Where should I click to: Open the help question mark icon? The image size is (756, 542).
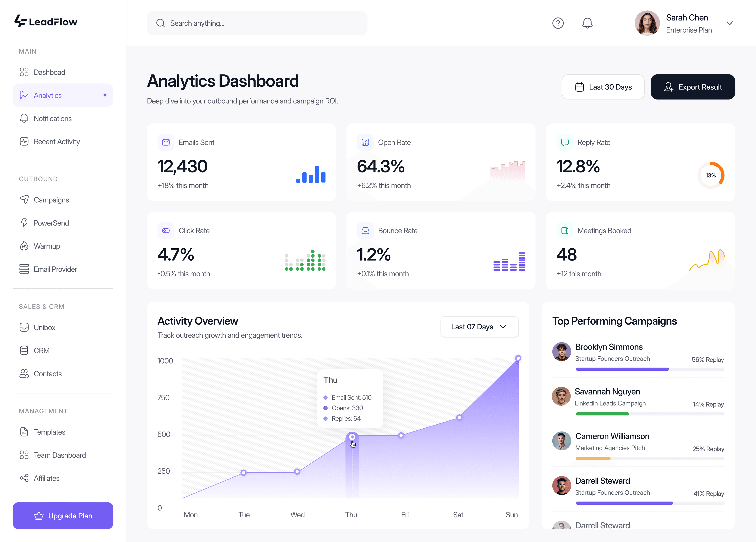pos(558,23)
